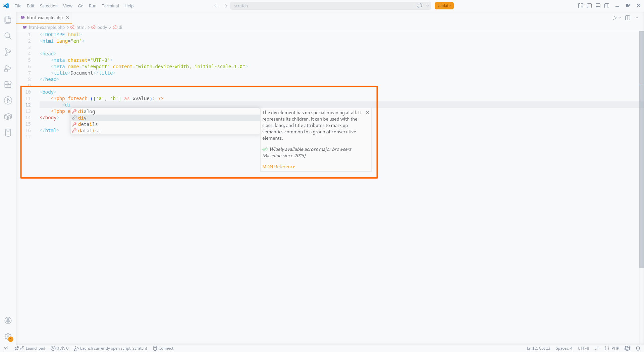644x352 pixels.
Task: Click Launchpad in the status bar
Action: tap(30, 348)
